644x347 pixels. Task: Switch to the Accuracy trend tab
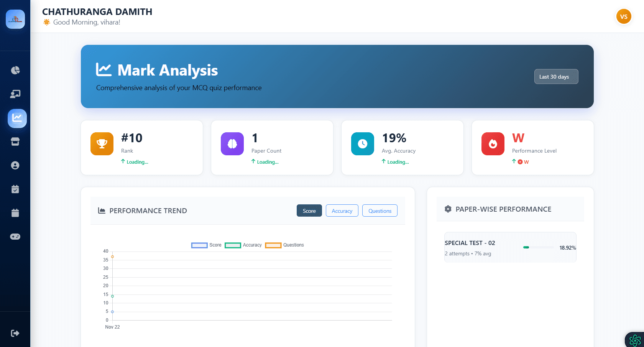point(342,211)
